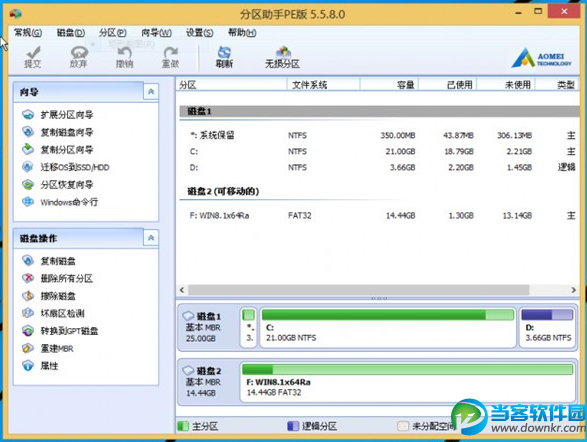Open the 帮助(H) menu

tap(242, 33)
